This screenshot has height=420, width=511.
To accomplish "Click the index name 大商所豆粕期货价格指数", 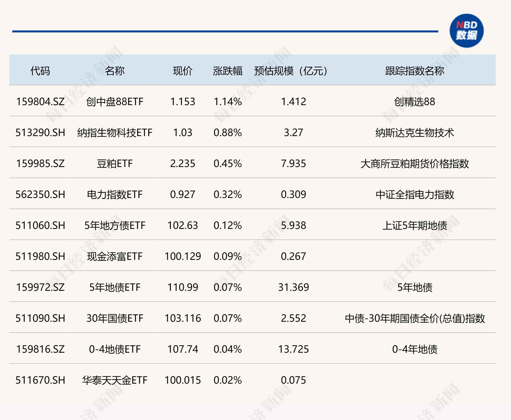I will coord(415,164).
